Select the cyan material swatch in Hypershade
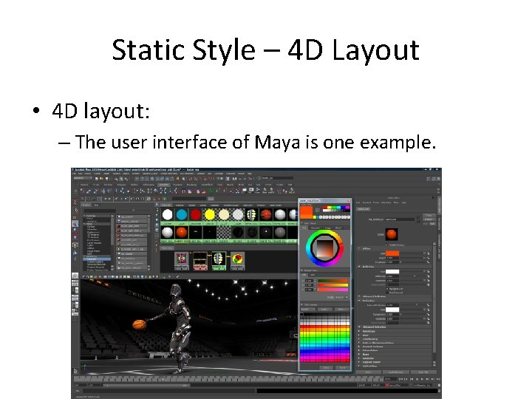The height and width of the screenshot is (399, 532). pyautogui.click(x=182, y=215)
